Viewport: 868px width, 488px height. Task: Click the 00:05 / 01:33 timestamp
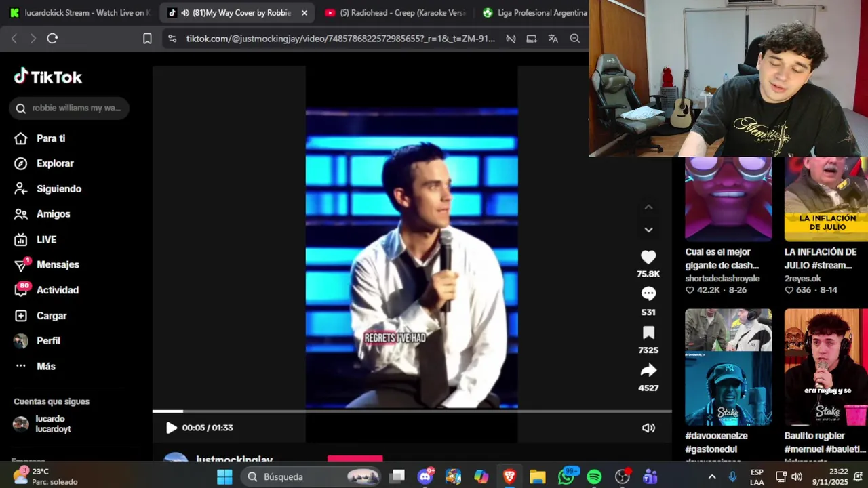pyautogui.click(x=208, y=428)
